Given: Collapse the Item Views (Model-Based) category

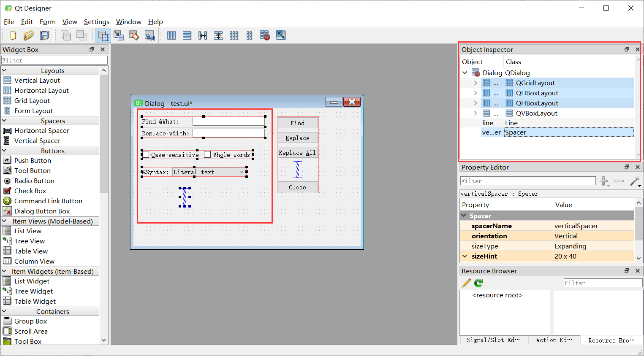Looking at the screenshot, I should 4,221.
